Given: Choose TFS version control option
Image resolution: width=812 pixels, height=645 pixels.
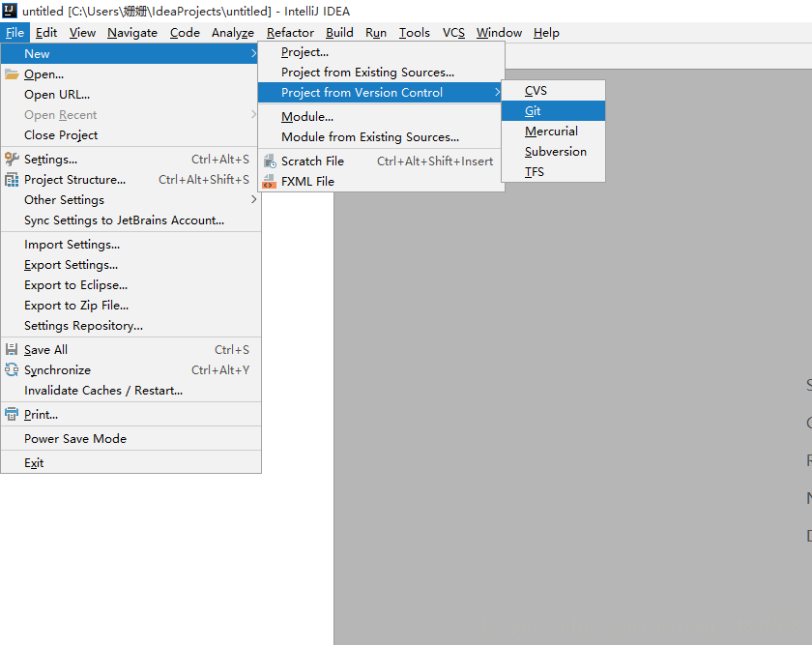Looking at the screenshot, I should 553,171.
